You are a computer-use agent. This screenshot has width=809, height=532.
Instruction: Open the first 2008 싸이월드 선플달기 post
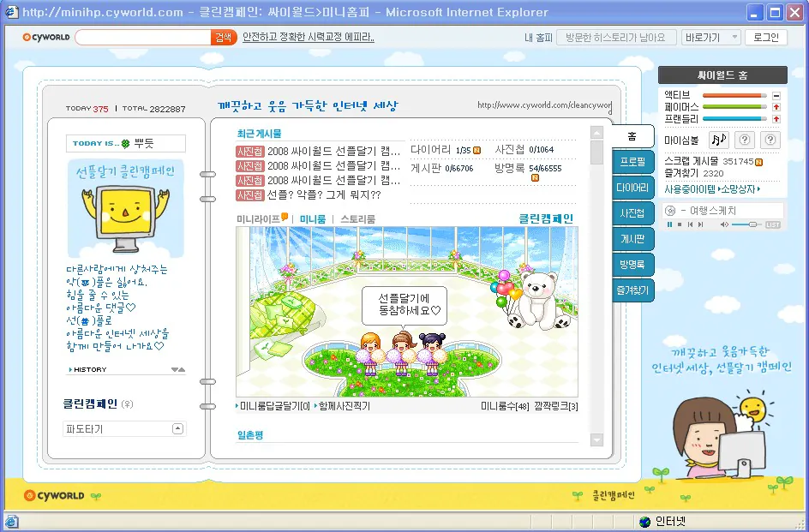[x=334, y=151]
